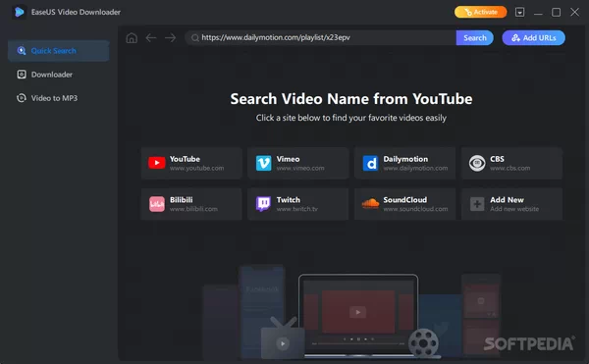Open the Vimeo site tile
This screenshot has height=364, width=589.
(298, 163)
